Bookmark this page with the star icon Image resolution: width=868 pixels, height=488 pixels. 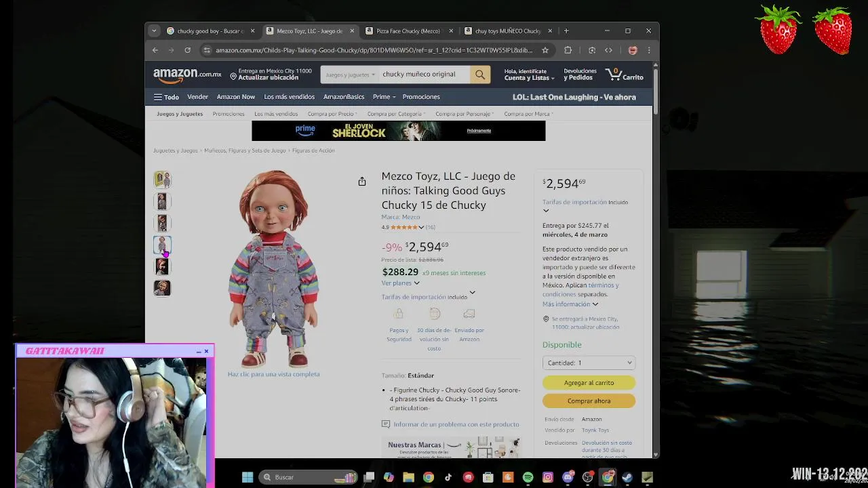[x=545, y=50]
